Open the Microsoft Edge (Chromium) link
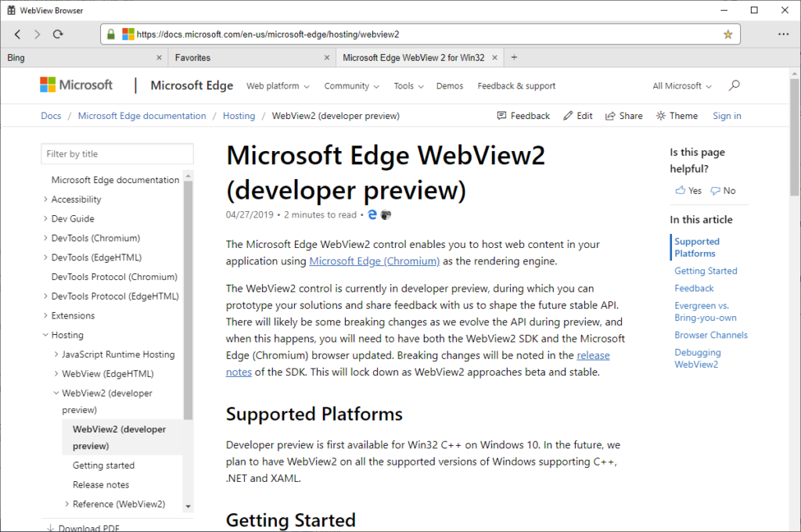The width and height of the screenshot is (801, 532). click(375, 261)
